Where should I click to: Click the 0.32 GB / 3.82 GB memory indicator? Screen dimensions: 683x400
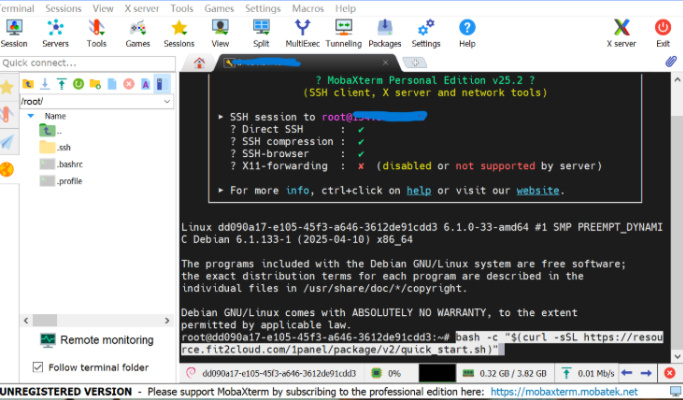504,373
